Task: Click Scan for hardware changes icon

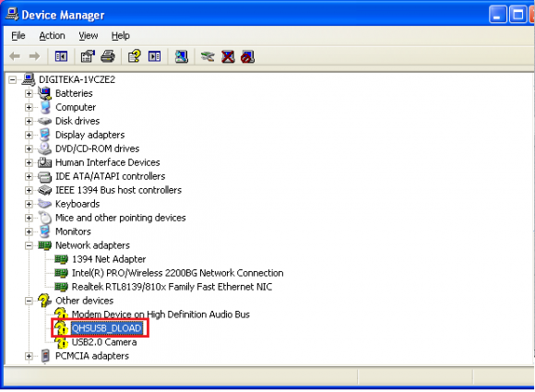Action: point(181,56)
